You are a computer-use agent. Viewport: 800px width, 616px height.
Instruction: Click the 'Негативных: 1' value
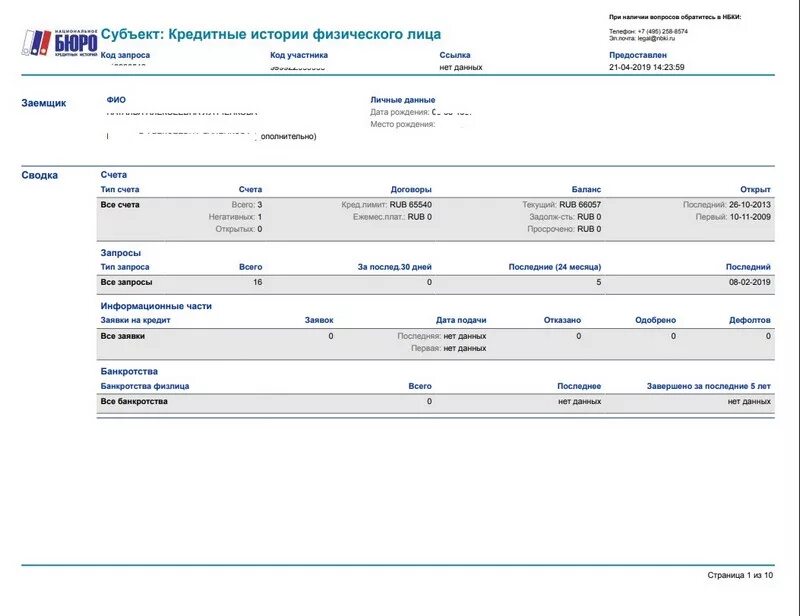coord(235,217)
